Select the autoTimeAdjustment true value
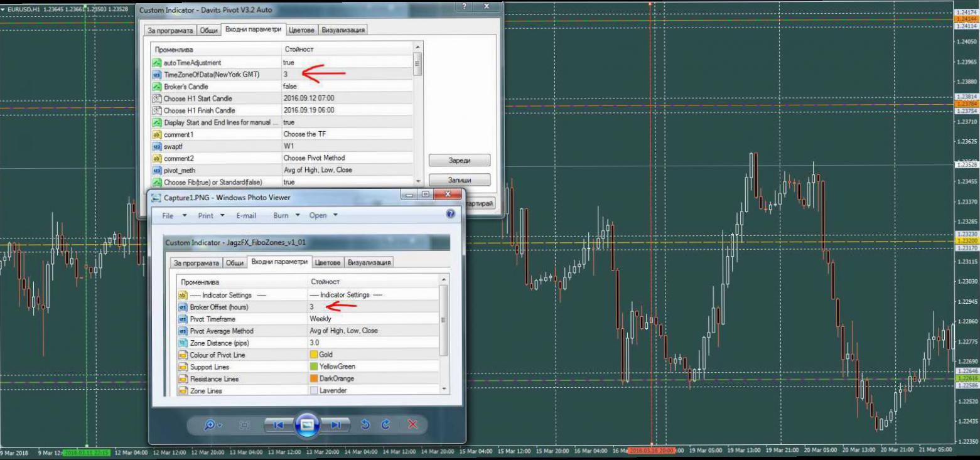The image size is (980, 460). pos(289,63)
